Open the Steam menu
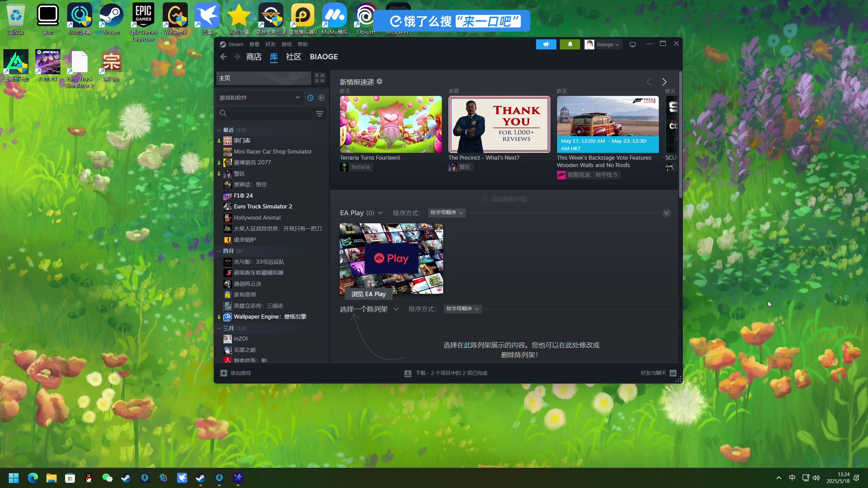Image resolution: width=868 pixels, height=488 pixels. (236, 44)
